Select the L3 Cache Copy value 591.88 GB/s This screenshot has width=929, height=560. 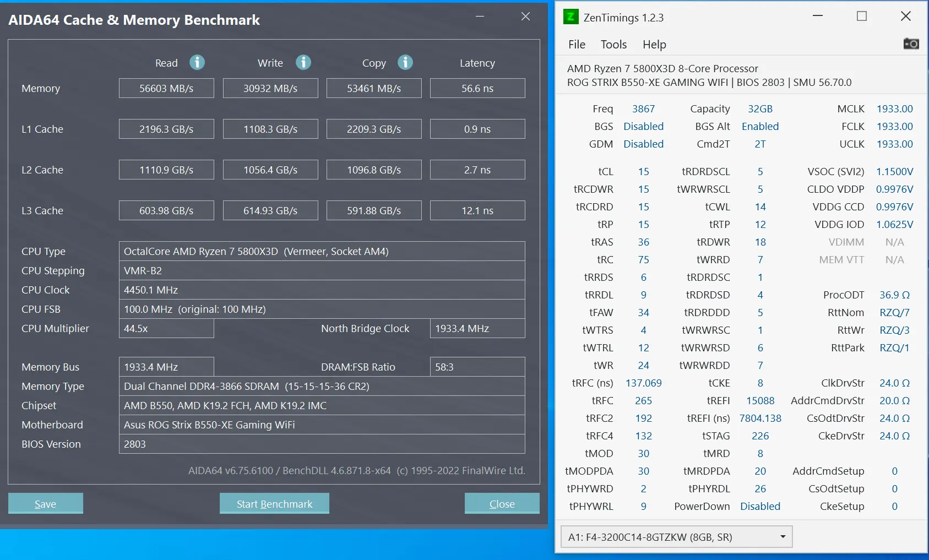374,210
